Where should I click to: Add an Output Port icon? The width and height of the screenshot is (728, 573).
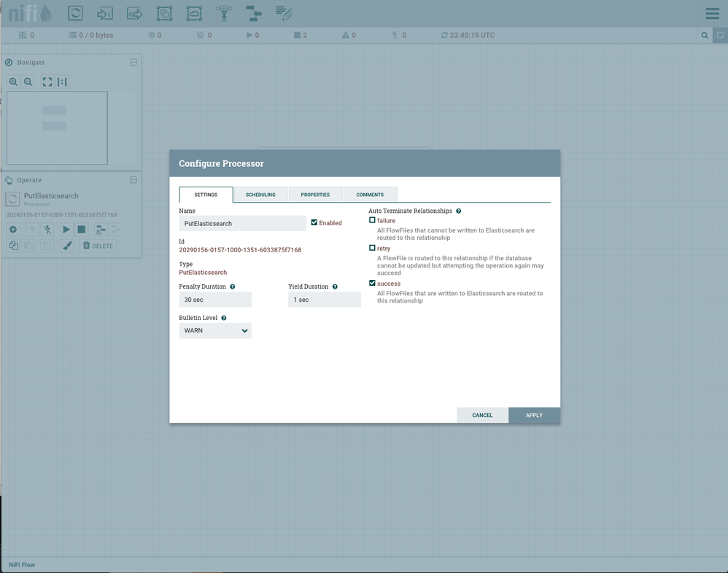click(x=135, y=13)
